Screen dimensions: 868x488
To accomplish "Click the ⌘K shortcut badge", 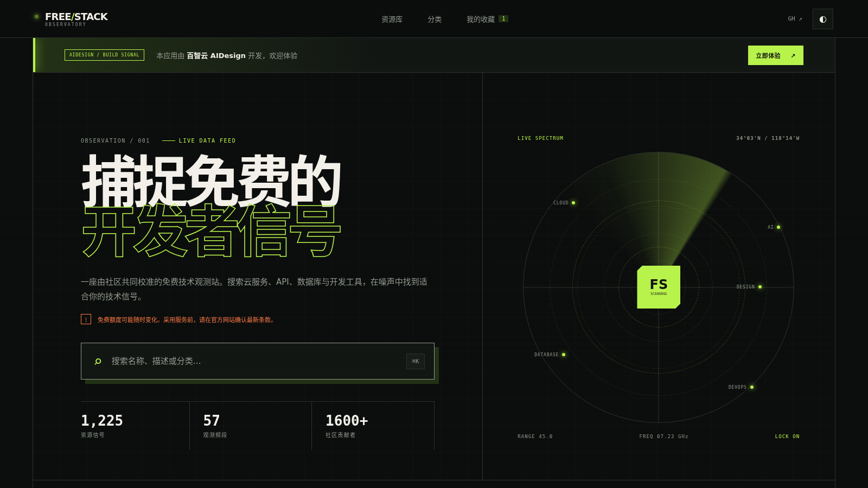I will click(x=416, y=361).
